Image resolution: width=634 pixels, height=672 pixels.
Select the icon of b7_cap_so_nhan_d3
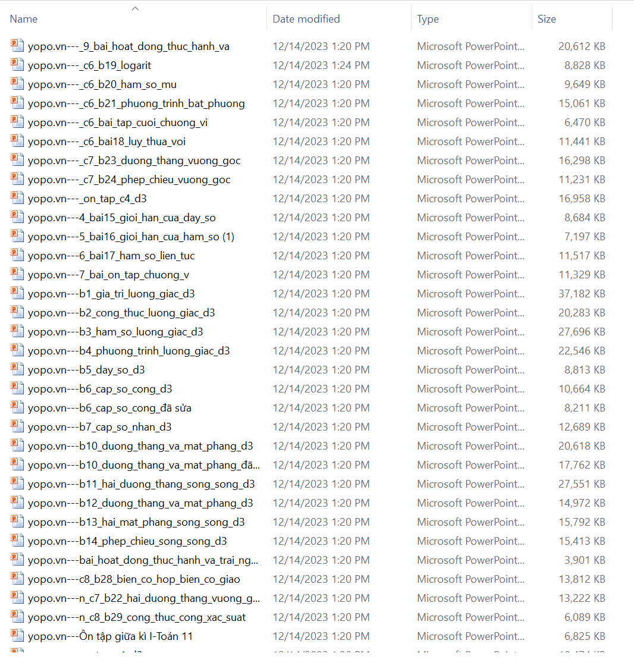tap(17, 427)
